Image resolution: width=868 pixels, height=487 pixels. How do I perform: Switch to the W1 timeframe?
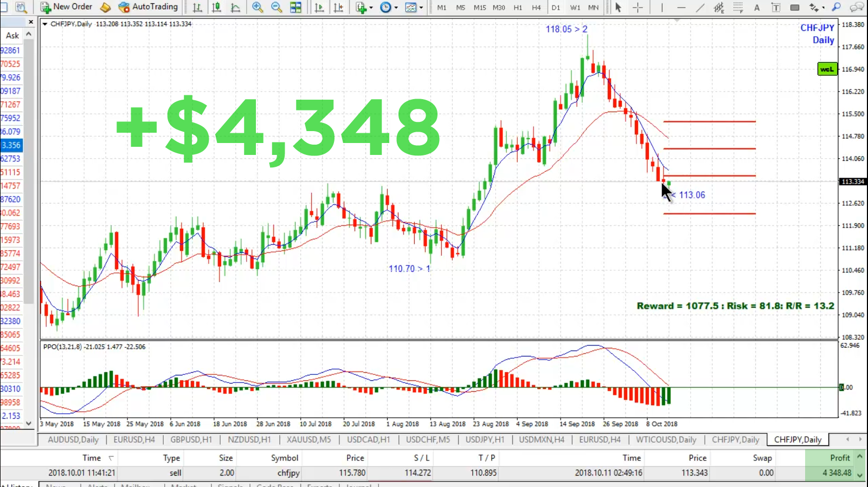tap(575, 8)
